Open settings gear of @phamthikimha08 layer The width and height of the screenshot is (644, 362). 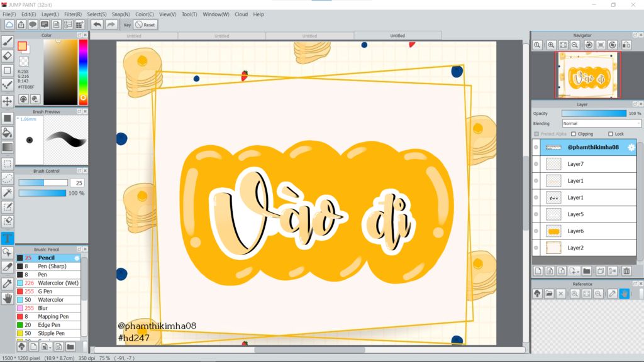tap(631, 147)
